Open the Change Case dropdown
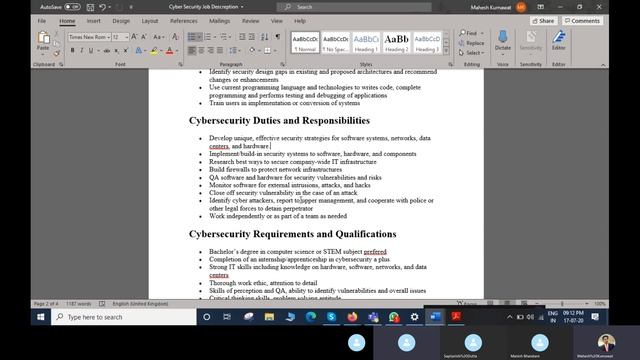The image size is (640, 360). (158, 37)
